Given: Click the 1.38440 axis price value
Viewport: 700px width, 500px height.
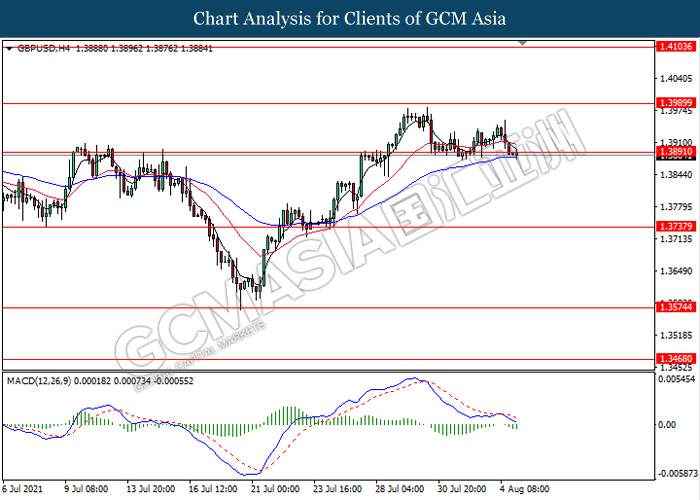Looking at the screenshot, I should click(676, 175).
